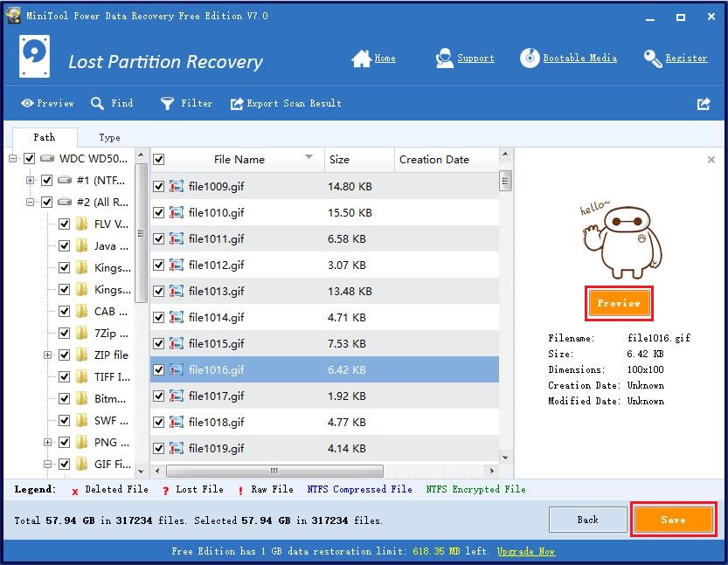The image size is (728, 565).
Task: Click the orange Save button
Action: 673,520
